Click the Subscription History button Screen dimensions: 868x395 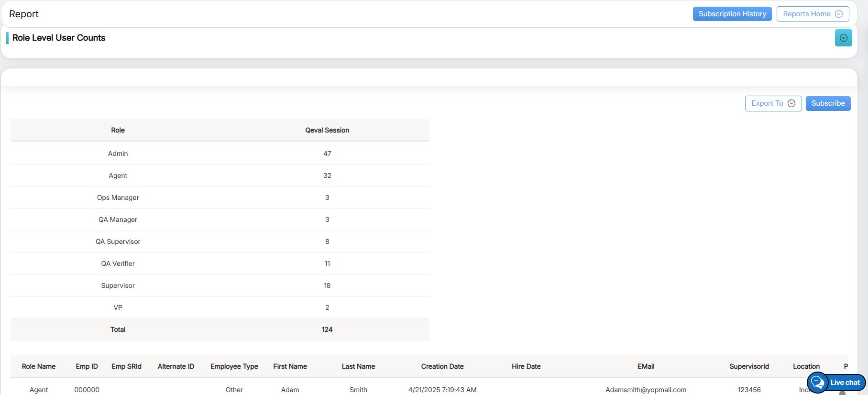[732, 14]
